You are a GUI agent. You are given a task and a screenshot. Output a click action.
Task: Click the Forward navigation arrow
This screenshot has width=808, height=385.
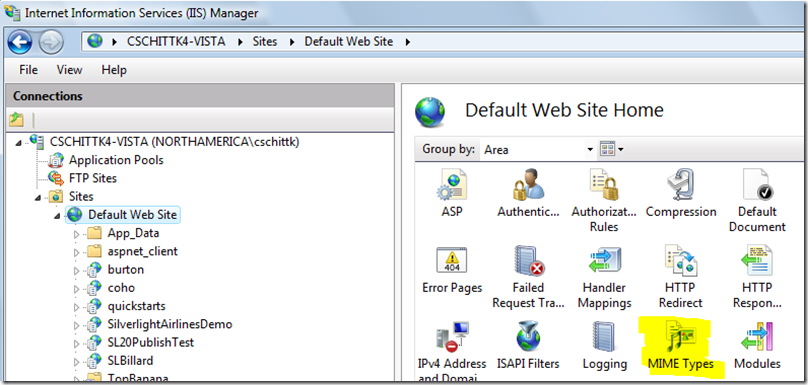click(x=51, y=41)
